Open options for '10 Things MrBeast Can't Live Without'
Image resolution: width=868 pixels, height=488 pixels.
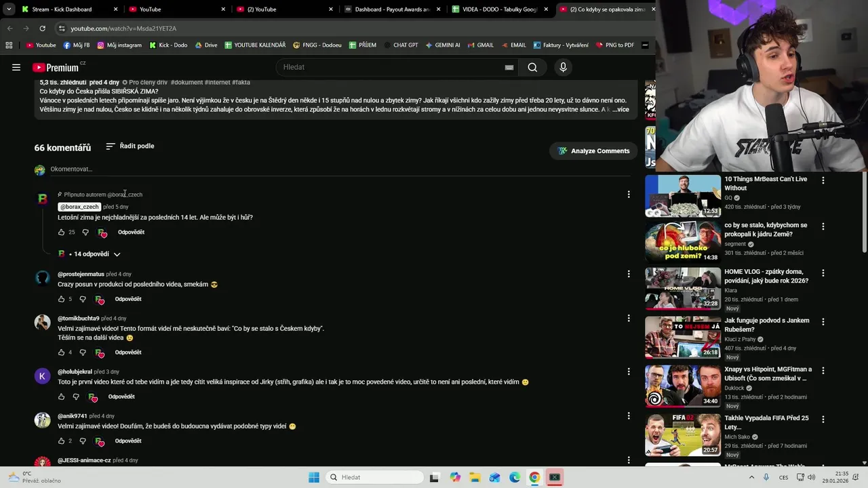click(x=823, y=180)
